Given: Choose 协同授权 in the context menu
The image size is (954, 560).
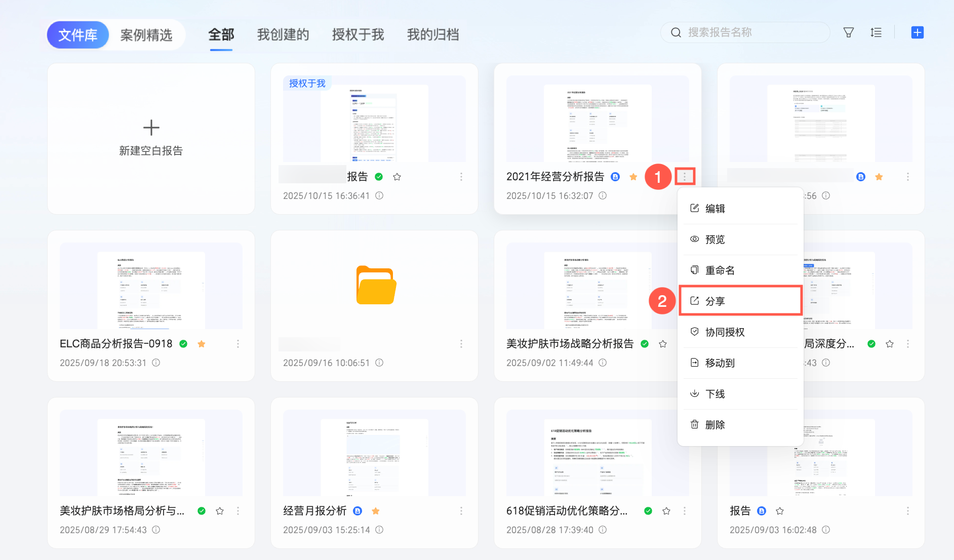Looking at the screenshot, I should (740, 332).
